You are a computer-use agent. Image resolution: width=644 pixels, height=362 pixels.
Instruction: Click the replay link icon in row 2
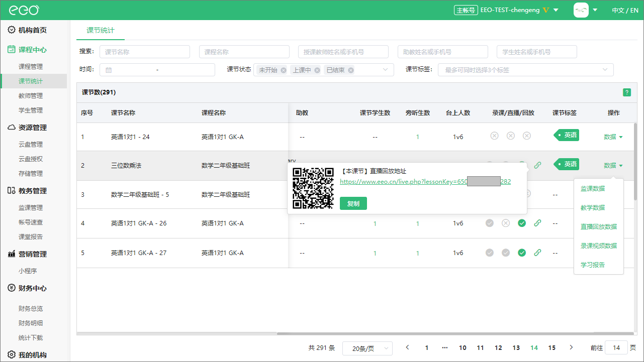(x=537, y=165)
